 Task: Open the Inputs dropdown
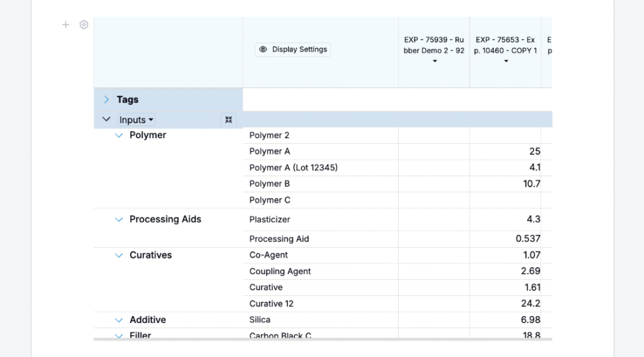click(x=136, y=119)
